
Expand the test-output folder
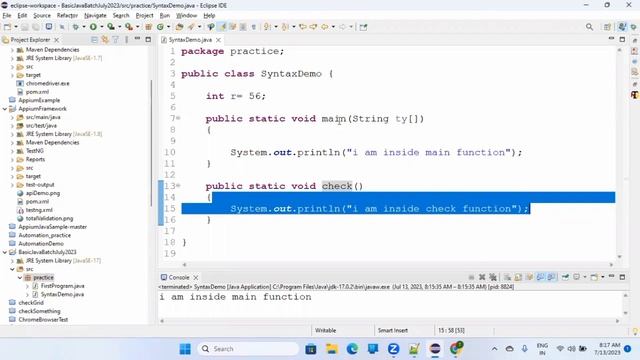(x=12, y=185)
